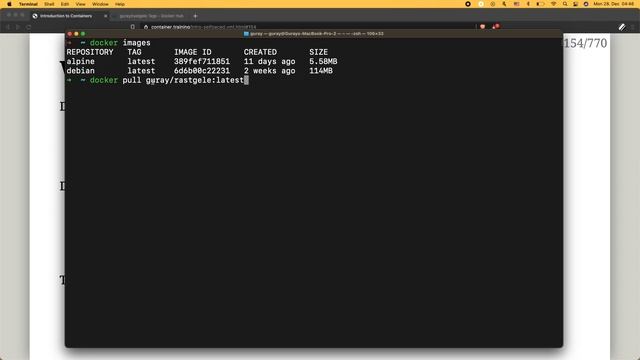Open the Bluetooth menu bar icon

pos(528,4)
